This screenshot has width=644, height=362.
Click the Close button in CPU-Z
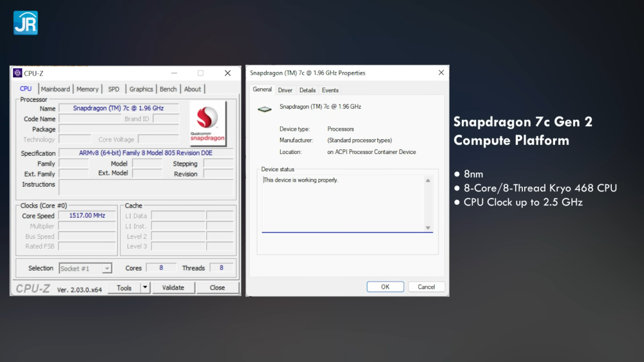click(217, 288)
